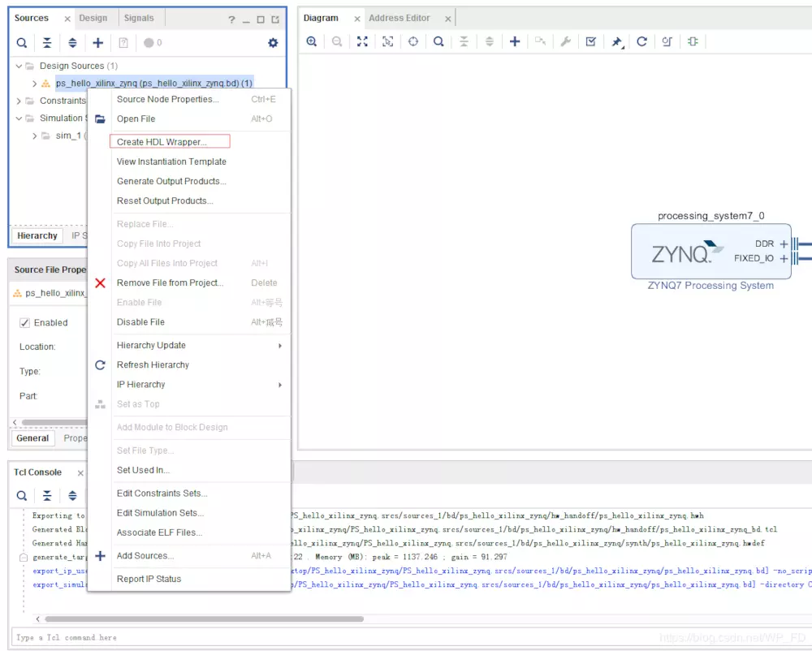
Task: Collapse the Simulation Sources node
Action: click(x=19, y=119)
